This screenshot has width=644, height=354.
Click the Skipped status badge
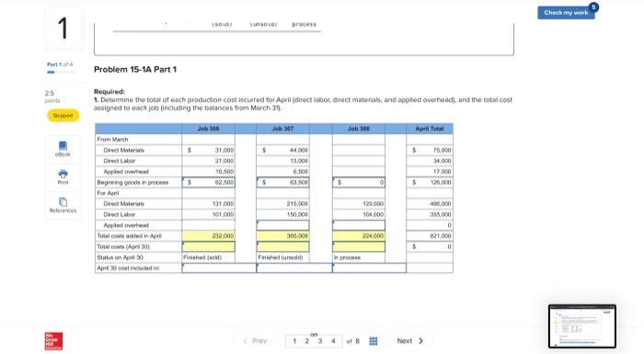(x=63, y=116)
